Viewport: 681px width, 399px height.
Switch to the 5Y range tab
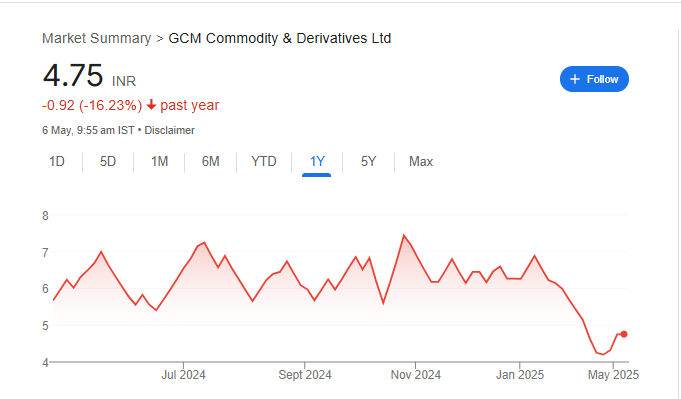[368, 162]
